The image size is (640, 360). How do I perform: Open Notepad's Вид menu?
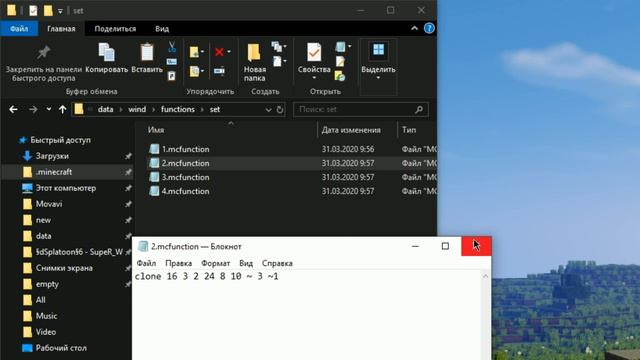coord(246,263)
